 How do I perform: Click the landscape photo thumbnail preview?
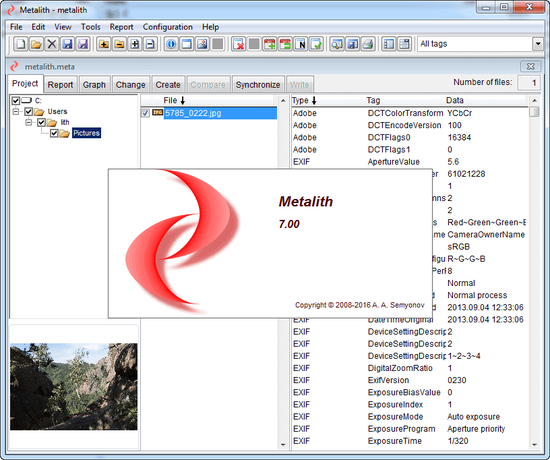click(74, 386)
